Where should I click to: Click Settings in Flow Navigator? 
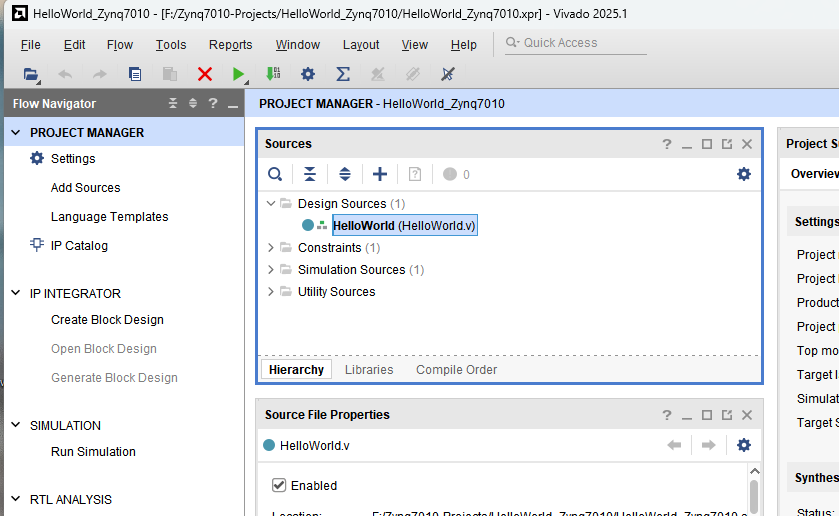[73, 158]
